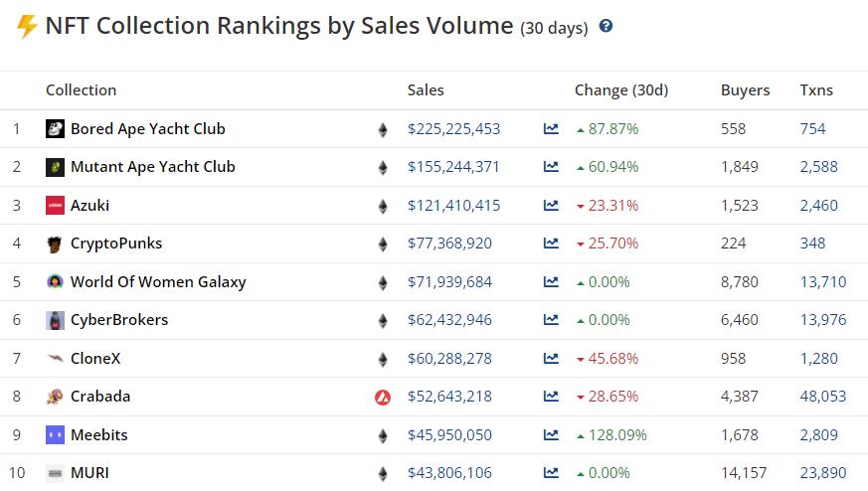Screen dimensions: 868x491
Task: Click the CryptoPunks Ethereum chain icon
Action: (x=383, y=245)
